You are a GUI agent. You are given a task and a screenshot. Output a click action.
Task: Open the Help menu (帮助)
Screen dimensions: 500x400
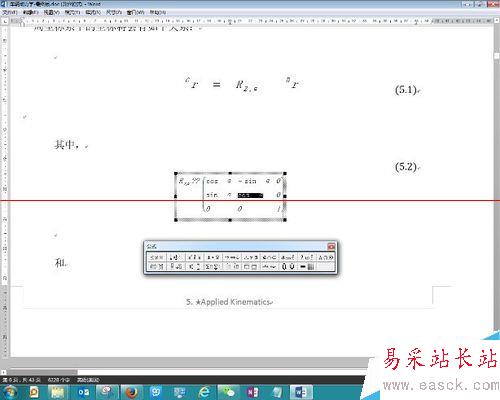157,12
